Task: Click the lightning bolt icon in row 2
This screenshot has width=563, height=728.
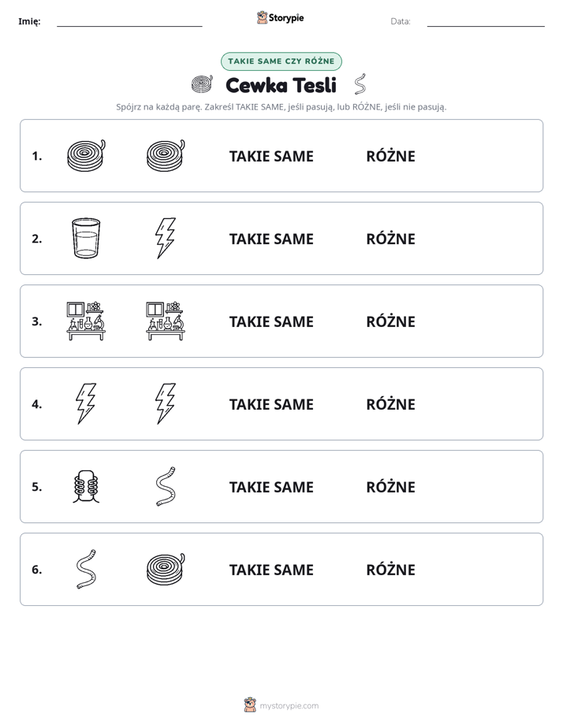Action: [x=166, y=238]
